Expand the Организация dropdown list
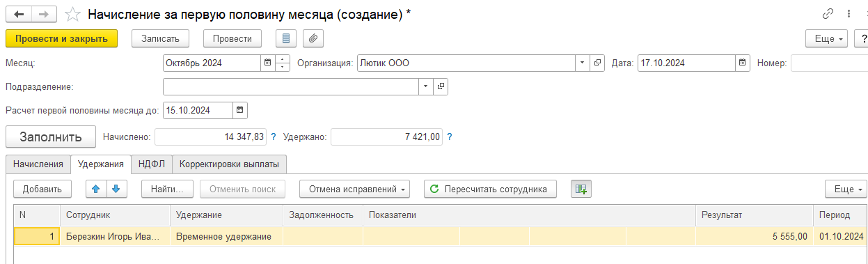The height and width of the screenshot is (264, 868). tap(583, 63)
